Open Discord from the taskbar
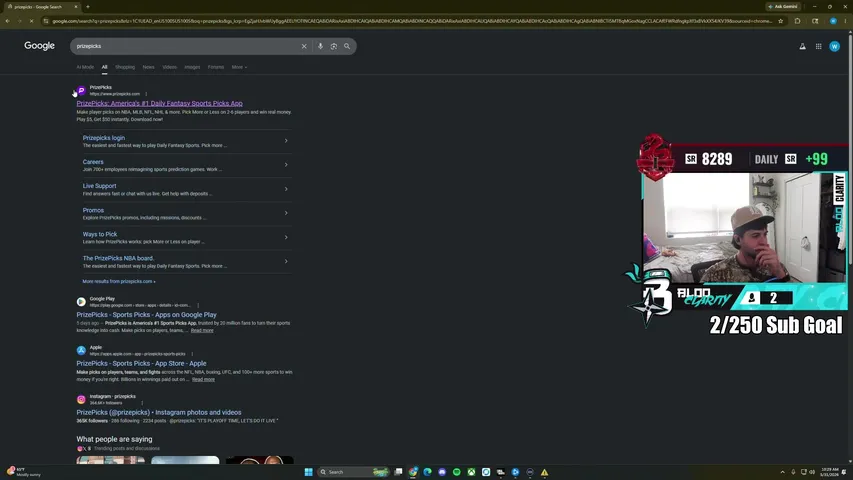The image size is (853, 480). [442, 472]
